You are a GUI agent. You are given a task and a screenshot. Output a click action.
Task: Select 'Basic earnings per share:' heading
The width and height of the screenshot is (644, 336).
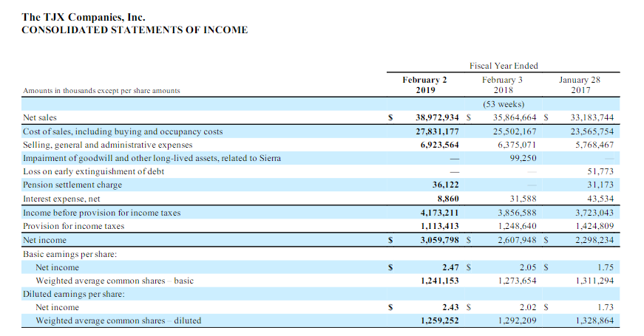point(70,254)
